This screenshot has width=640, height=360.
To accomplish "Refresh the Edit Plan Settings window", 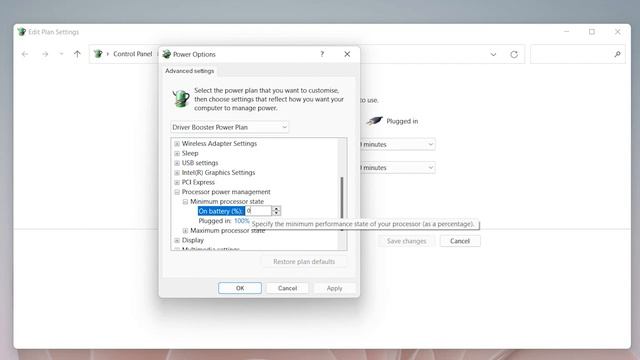I will click(x=514, y=54).
